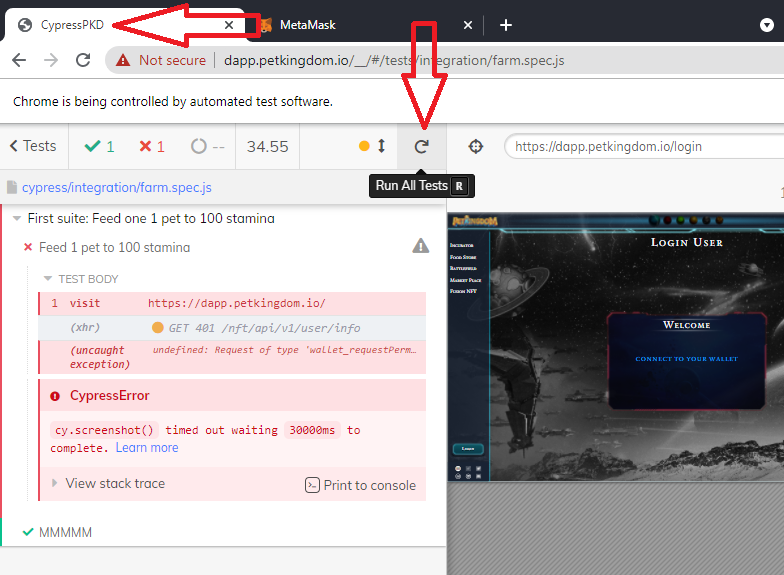Open Food Store in the app sidebar

[x=463, y=257]
